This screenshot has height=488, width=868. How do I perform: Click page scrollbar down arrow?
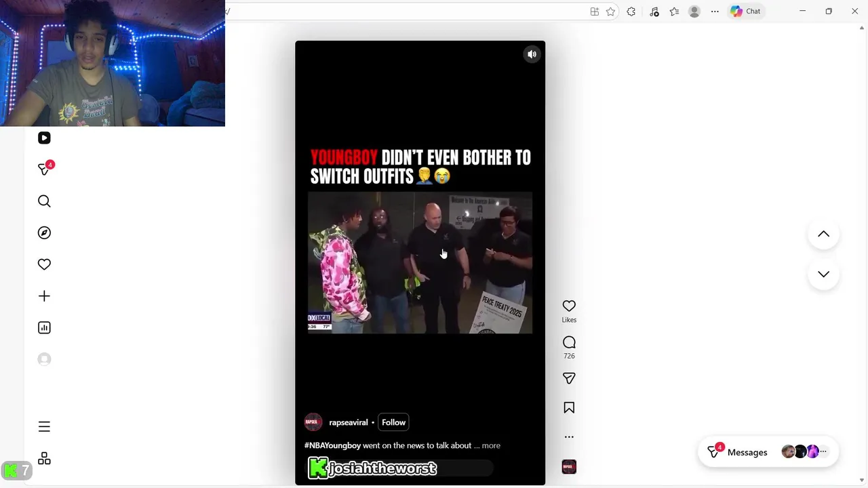862,480
